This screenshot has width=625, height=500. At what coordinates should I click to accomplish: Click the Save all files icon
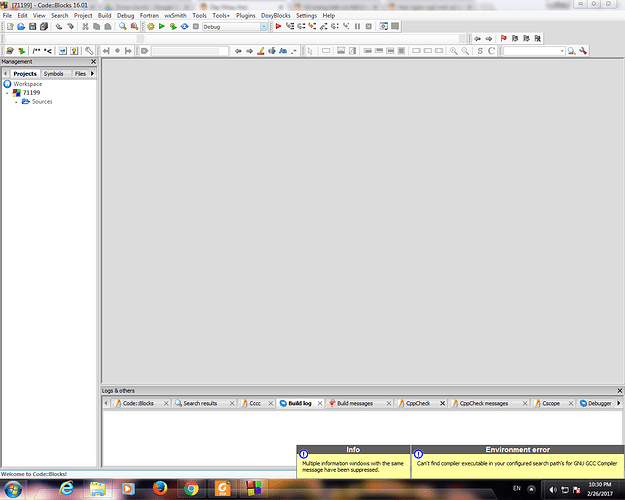coord(44,26)
